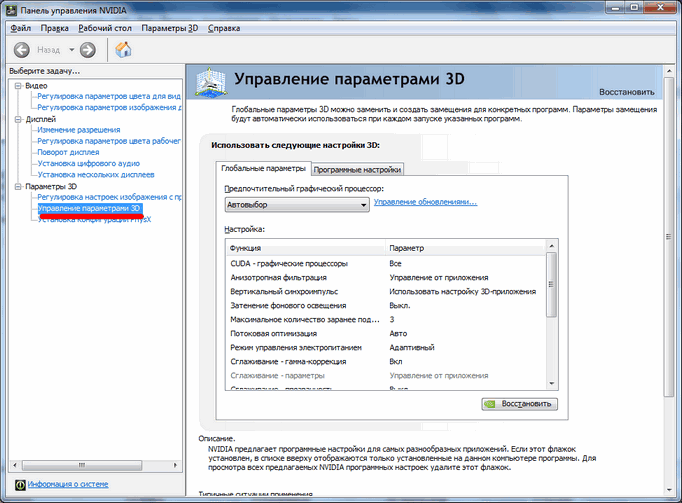682x503 pixels.
Task: Select Анизотропная фильтрация row
Action: (385, 278)
